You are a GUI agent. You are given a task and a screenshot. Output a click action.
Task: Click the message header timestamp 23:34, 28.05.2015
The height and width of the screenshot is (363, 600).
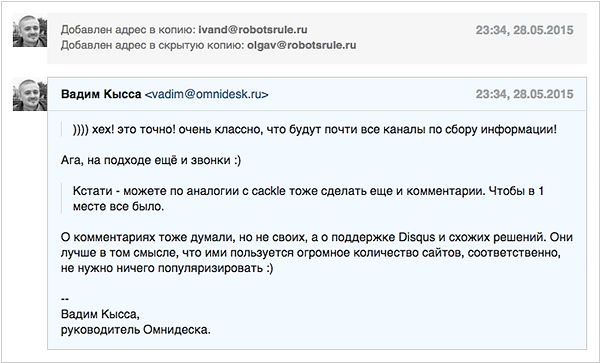point(524,94)
